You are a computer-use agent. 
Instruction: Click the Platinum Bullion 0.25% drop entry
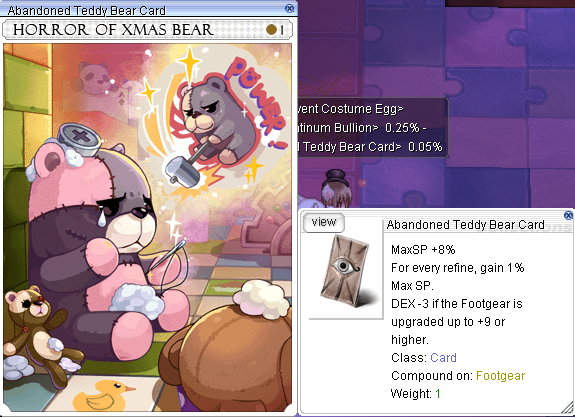click(x=362, y=128)
